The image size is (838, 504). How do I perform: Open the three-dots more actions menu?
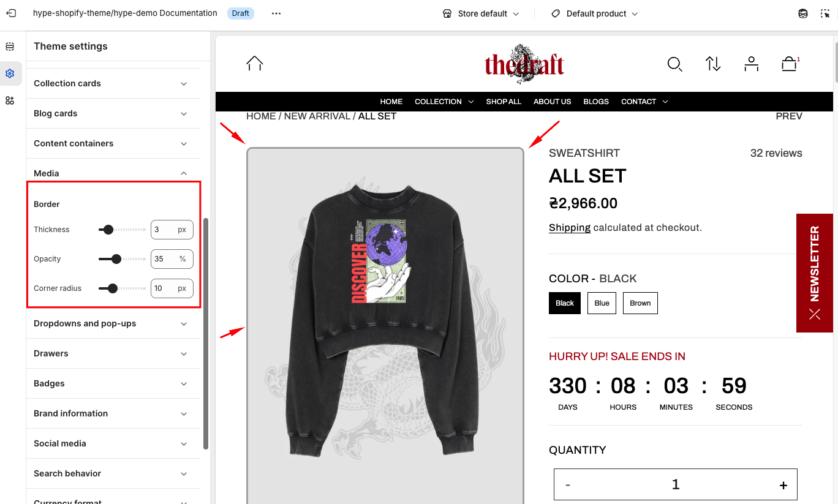point(276,13)
